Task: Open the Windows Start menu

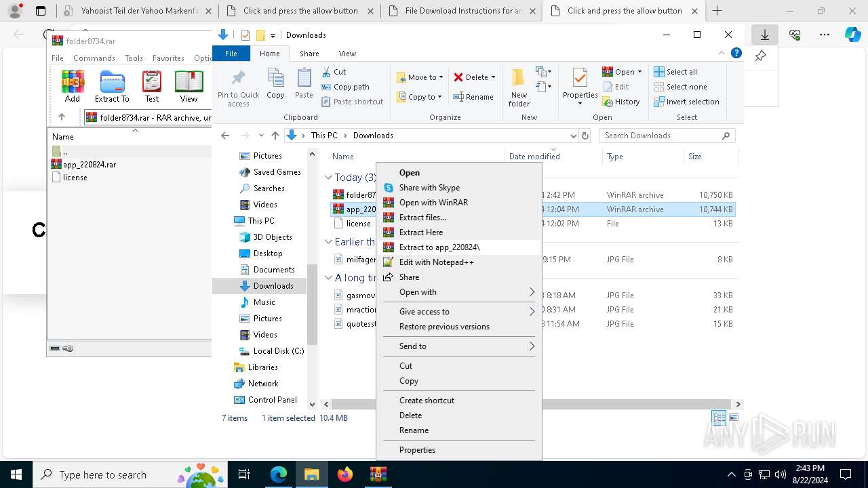Action: tap(16, 474)
